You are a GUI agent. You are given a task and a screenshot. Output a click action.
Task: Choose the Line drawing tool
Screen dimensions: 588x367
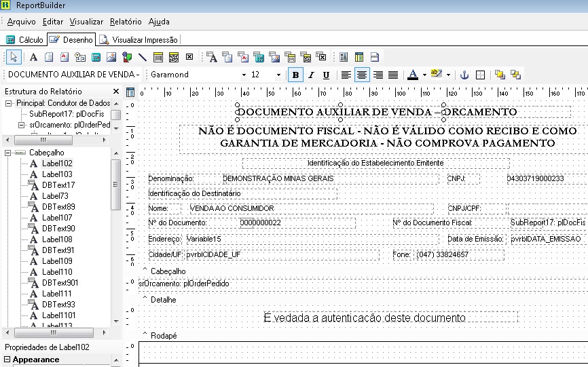pyautogui.click(x=143, y=57)
